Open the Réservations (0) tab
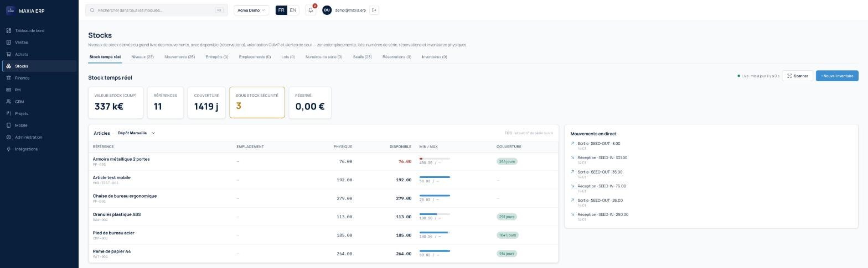The height and width of the screenshot is (268, 868). [396, 57]
